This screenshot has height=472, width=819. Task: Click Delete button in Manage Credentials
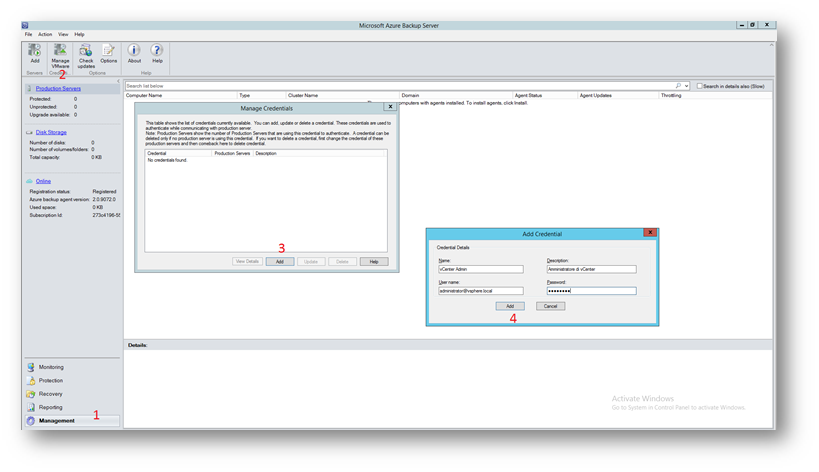[343, 262]
